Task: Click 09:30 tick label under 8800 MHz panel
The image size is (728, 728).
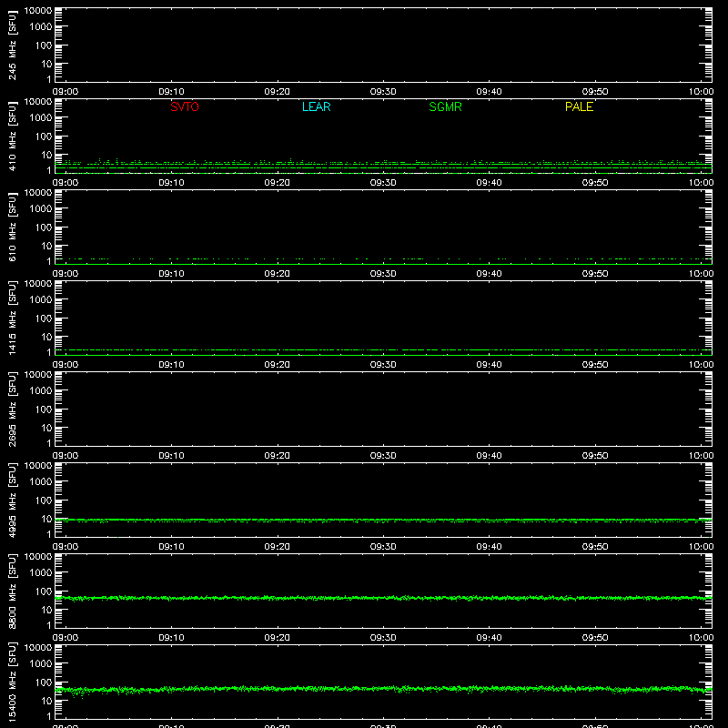Action: (383, 638)
